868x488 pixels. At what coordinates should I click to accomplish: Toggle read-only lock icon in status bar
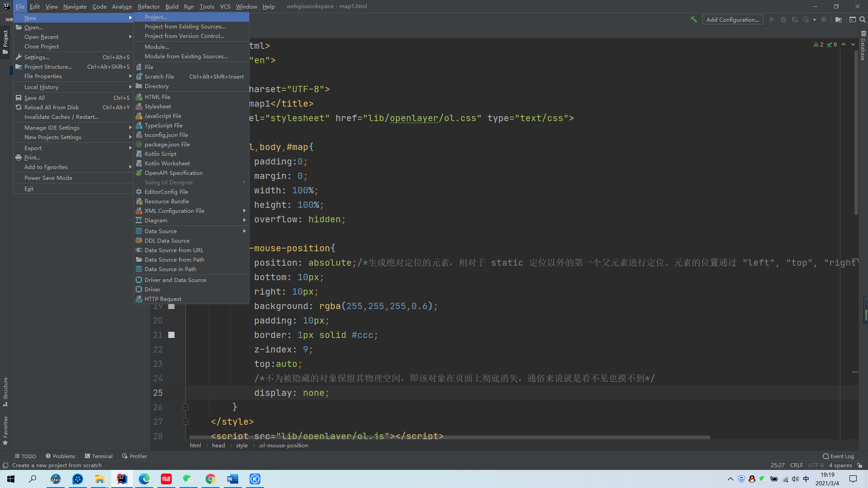click(860, 465)
